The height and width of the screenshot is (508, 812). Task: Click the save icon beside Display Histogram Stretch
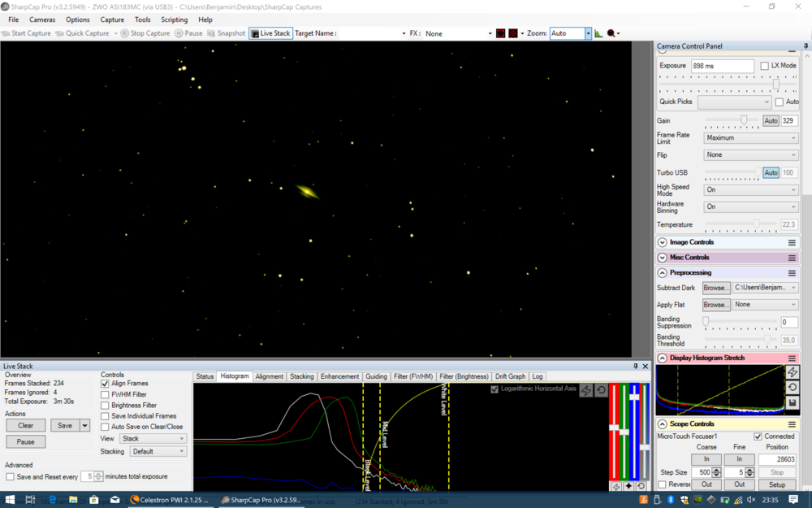(793, 403)
